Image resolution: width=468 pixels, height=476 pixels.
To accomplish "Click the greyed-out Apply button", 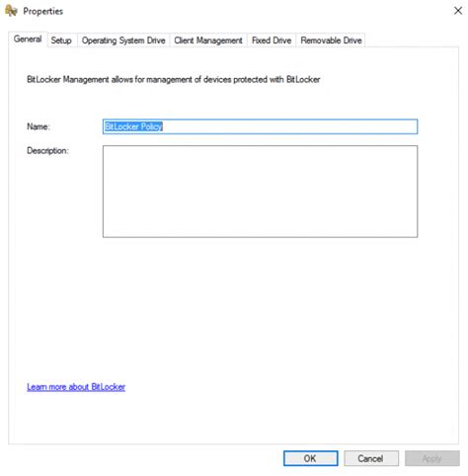I will (432, 458).
